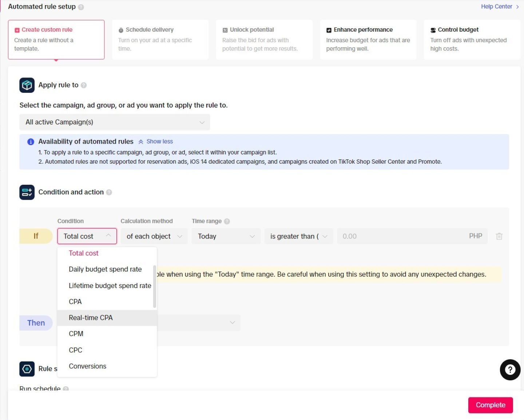
Task: Click the Rule settings hexagon icon
Action: [x=27, y=369]
